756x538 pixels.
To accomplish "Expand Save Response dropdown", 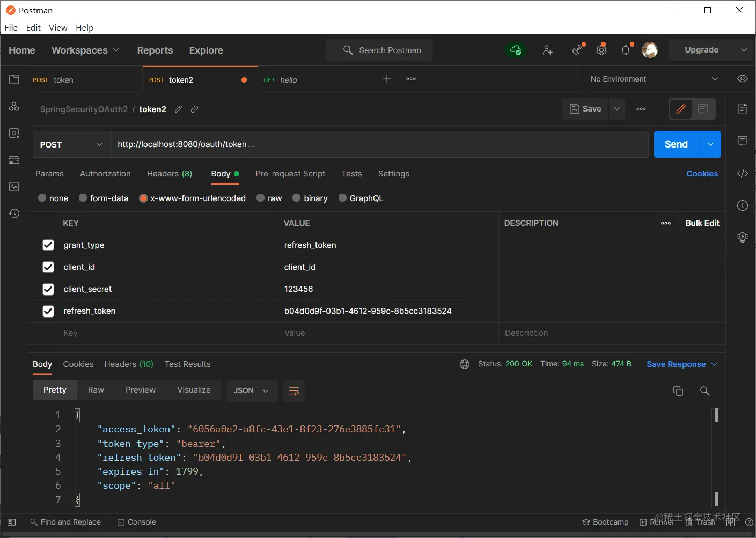I will pos(714,364).
